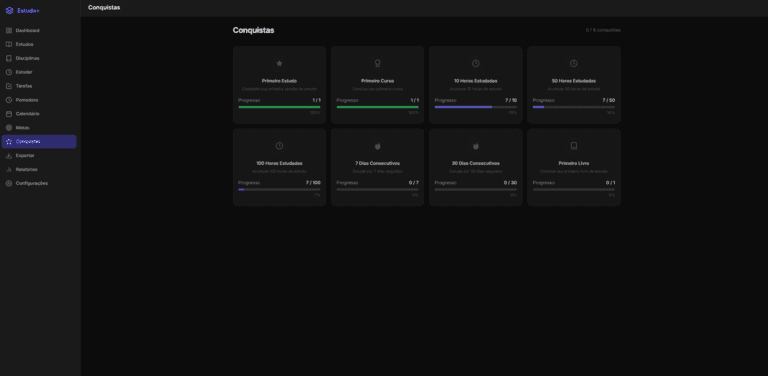
Task: Click the 0 / 8 conquistas counter
Action: click(x=603, y=30)
